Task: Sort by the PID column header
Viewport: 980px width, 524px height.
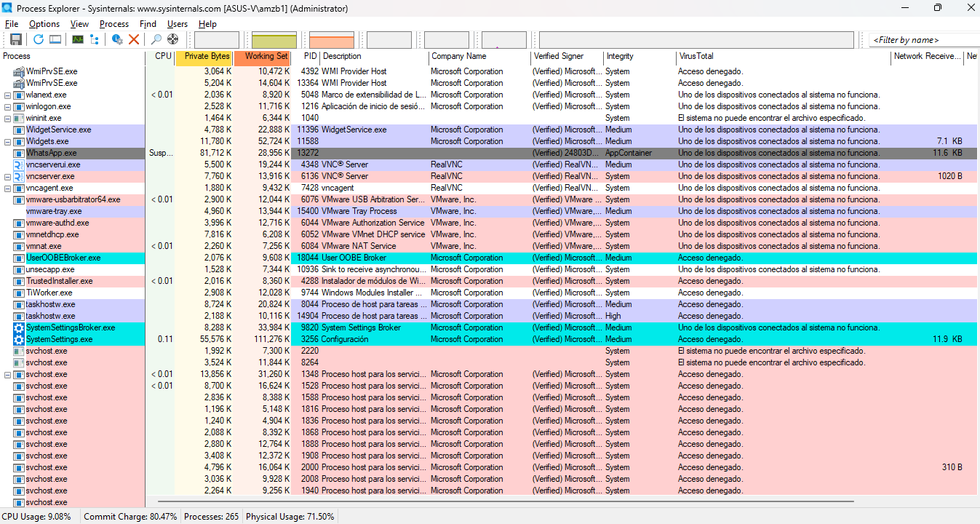Action: coord(306,56)
